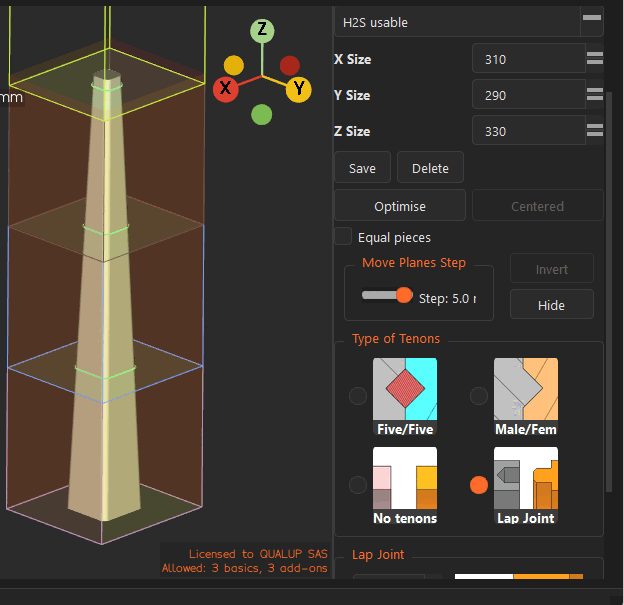Click the Y Size stepper handle
Viewport: 624px width, 605px height.
595,94
